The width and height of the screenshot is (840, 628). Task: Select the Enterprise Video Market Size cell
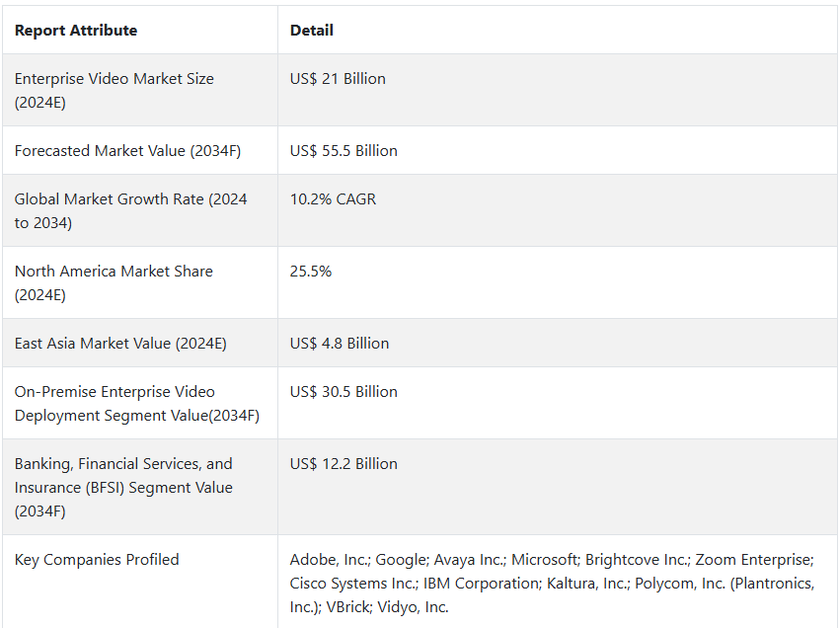(114, 90)
